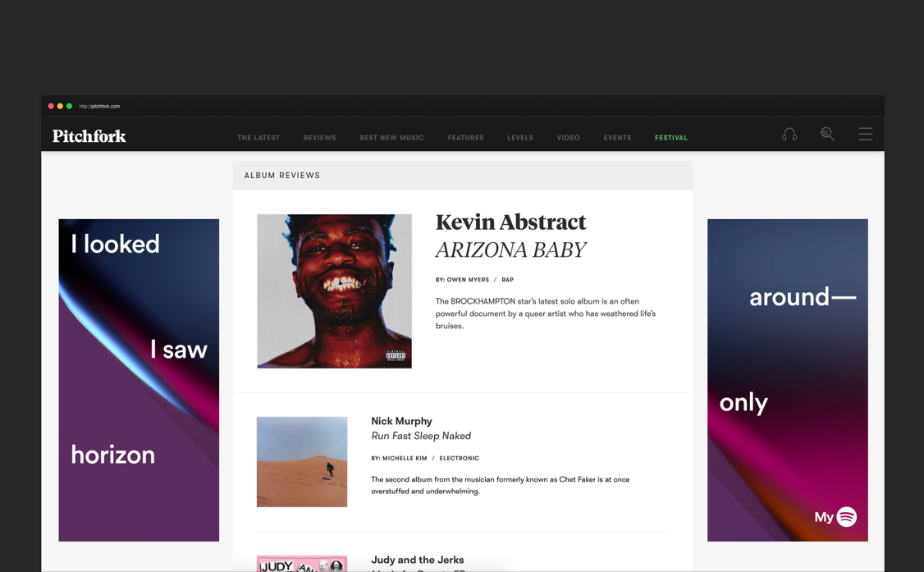This screenshot has height=572, width=924.
Task: Click the Run Fast Sleep Naked cover art
Action: pos(302,462)
